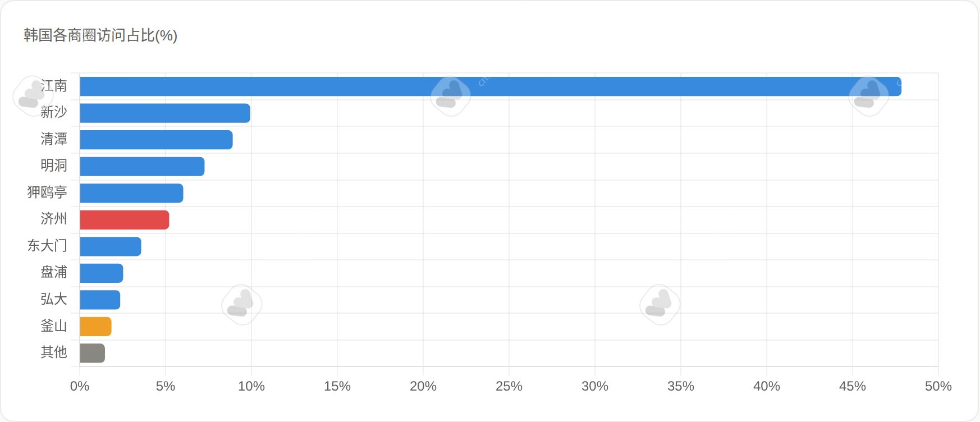Click the 济州 category label
Screen dimensions: 980x422
tap(54, 219)
